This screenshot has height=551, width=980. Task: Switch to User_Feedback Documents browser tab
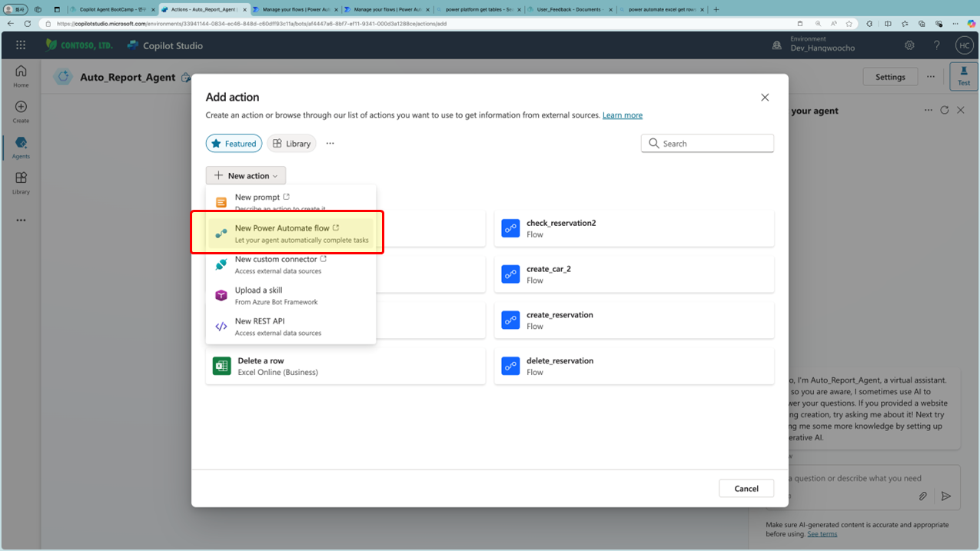click(x=570, y=9)
